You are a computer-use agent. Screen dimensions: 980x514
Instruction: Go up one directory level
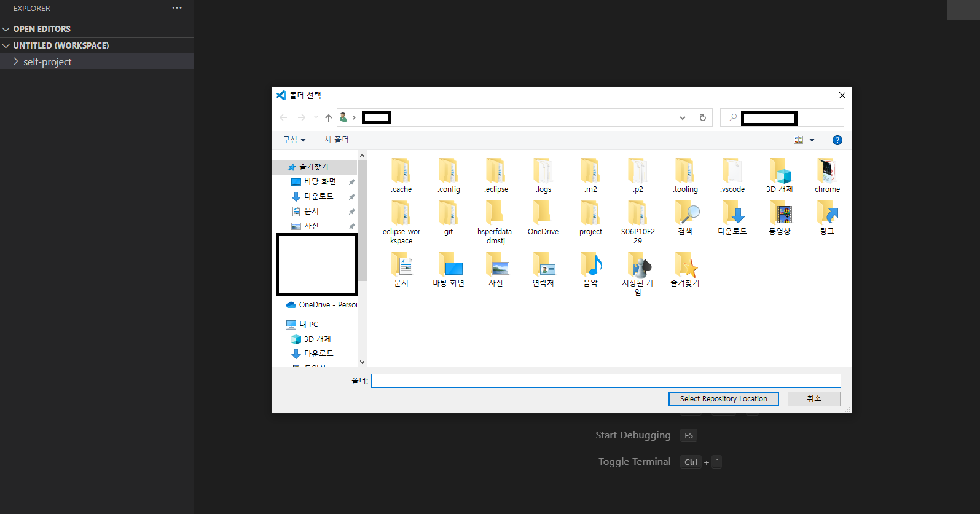(329, 117)
